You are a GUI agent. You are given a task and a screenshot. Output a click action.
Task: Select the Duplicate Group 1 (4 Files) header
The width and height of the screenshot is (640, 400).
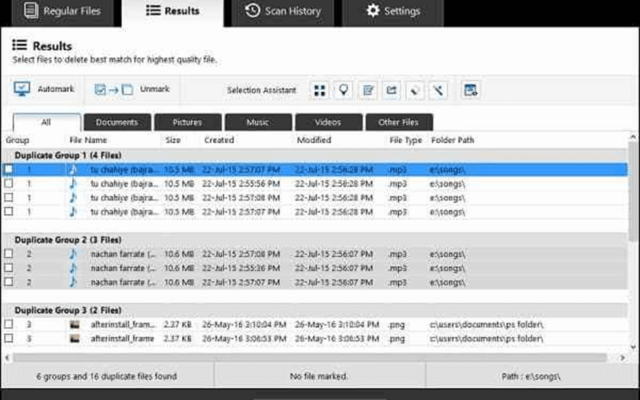(x=314, y=156)
